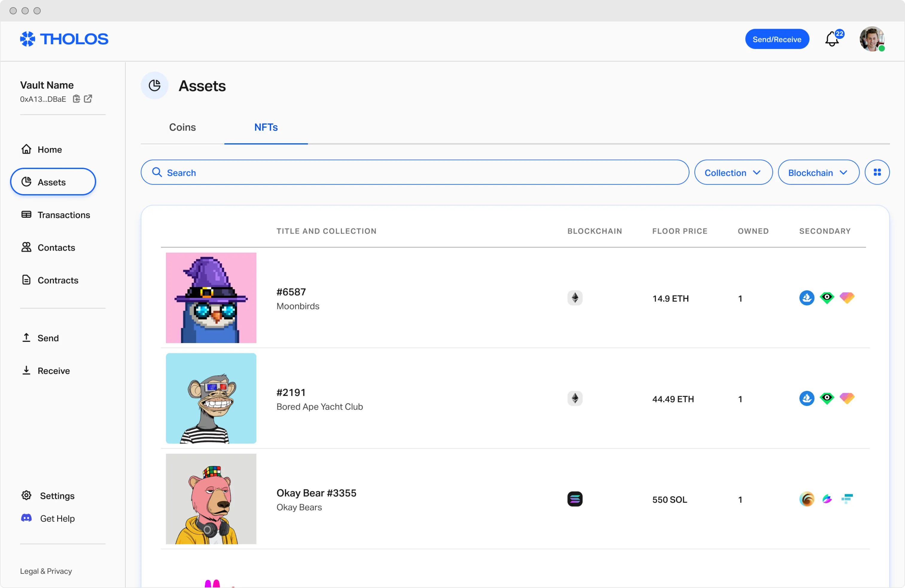Open Okay Bear #3355 thumbnail

[x=211, y=499]
